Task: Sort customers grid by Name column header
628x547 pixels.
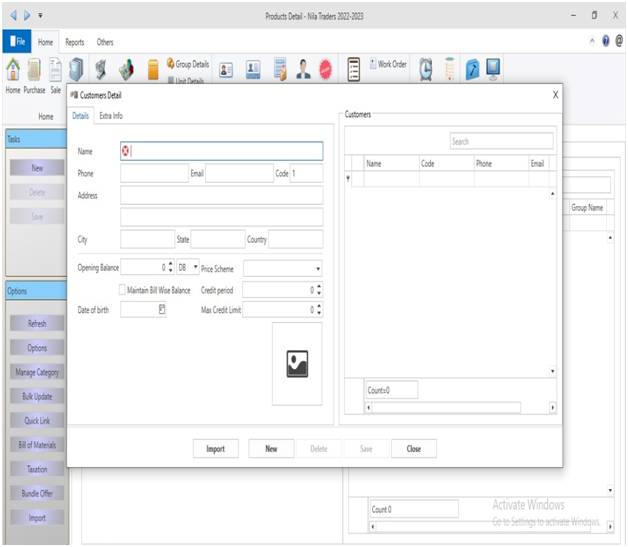Action: pyautogui.click(x=391, y=163)
